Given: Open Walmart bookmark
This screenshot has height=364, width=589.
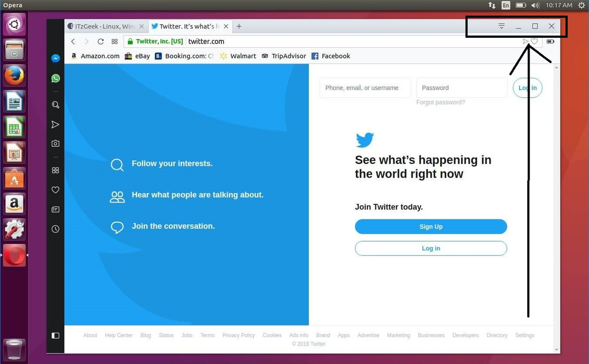Looking at the screenshot, I should click(x=238, y=56).
